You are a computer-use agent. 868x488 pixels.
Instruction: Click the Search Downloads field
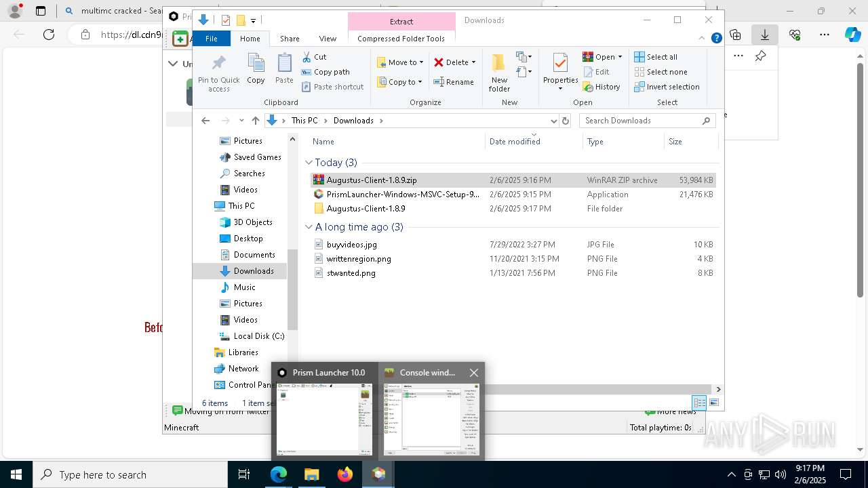[647, 121]
